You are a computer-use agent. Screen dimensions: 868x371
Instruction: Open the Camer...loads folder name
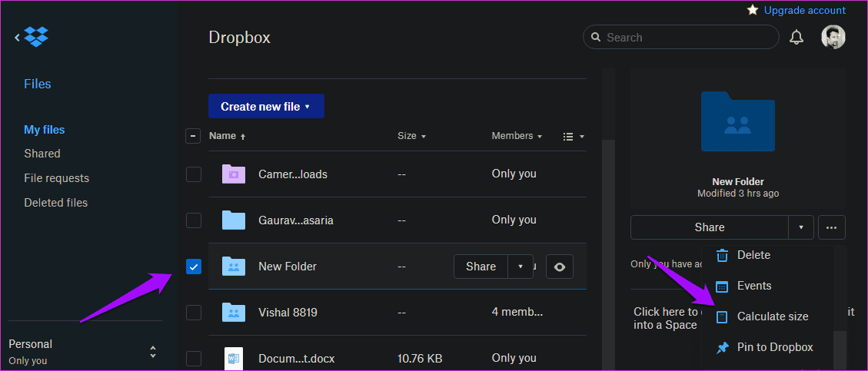pos(293,174)
